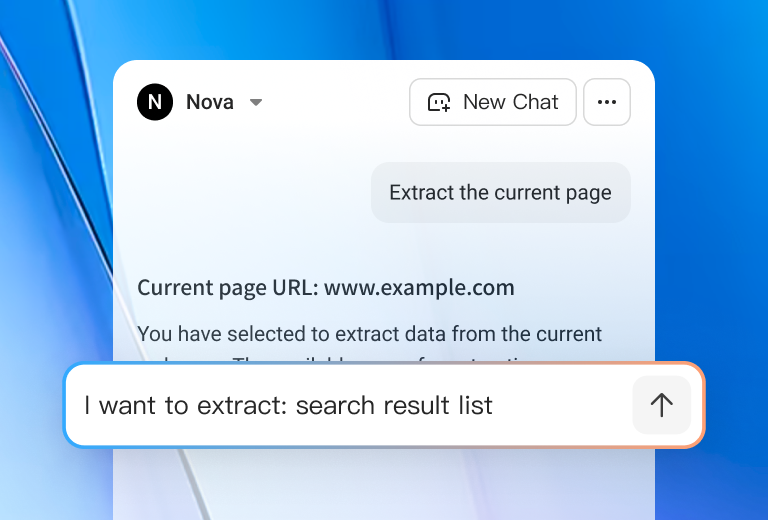Click the word "extract:" in the input box
This screenshot has width=768, height=520.
[x=241, y=405]
